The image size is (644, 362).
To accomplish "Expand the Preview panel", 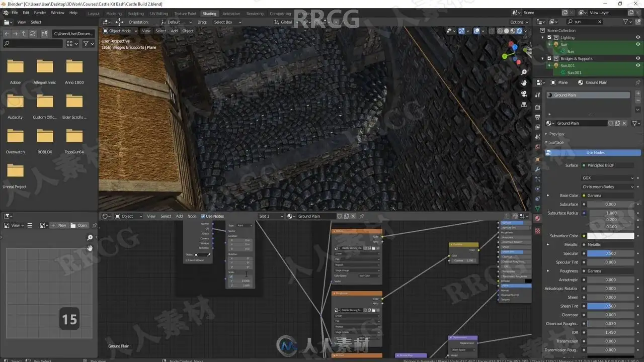I will 556,134.
